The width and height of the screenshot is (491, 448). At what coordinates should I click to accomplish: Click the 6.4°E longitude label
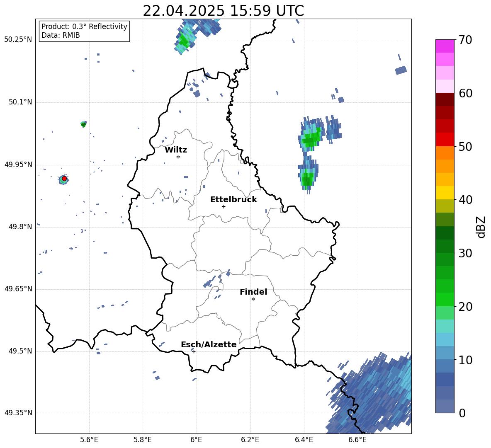[304, 440]
